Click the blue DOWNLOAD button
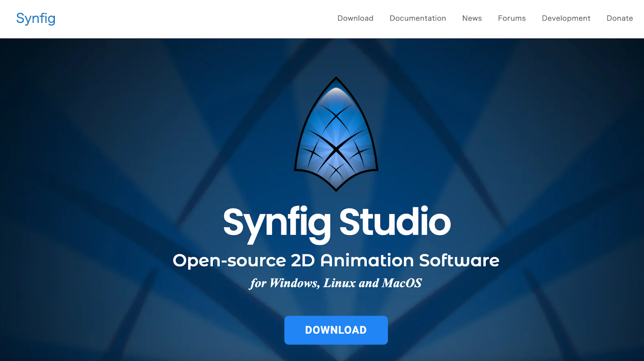 (336, 330)
